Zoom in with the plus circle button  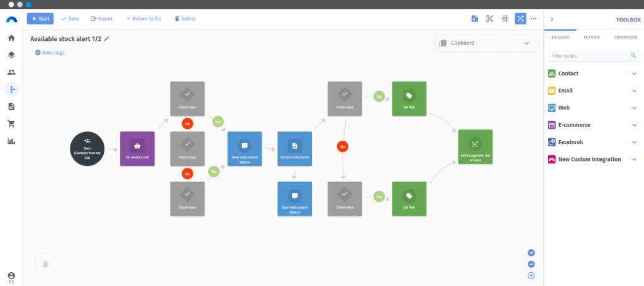point(531,253)
